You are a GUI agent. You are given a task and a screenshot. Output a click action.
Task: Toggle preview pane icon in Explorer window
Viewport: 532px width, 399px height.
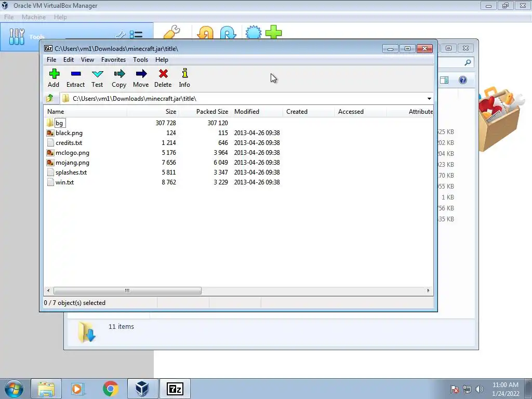(444, 80)
